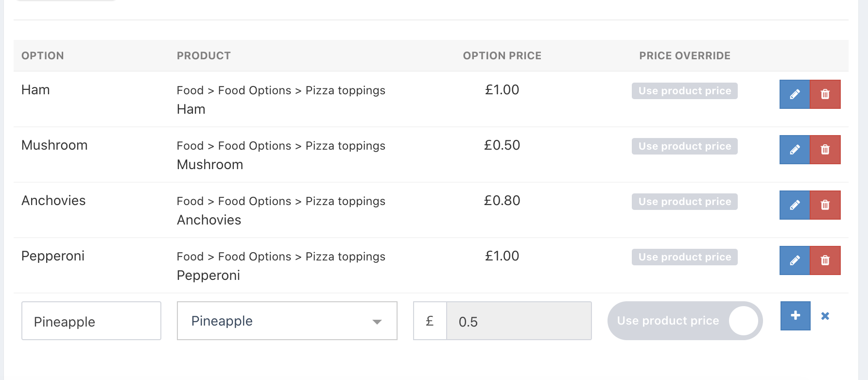The height and width of the screenshot is (380, 868).
Task: Toggle Use product price for Mushroom
Action: 684,146
